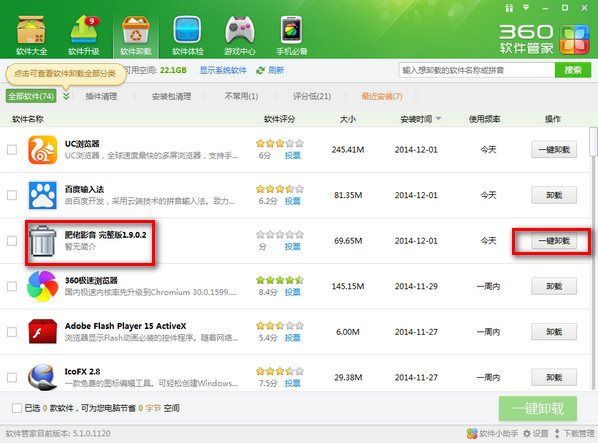Sort by 使用频率 column header

(484, 119)
